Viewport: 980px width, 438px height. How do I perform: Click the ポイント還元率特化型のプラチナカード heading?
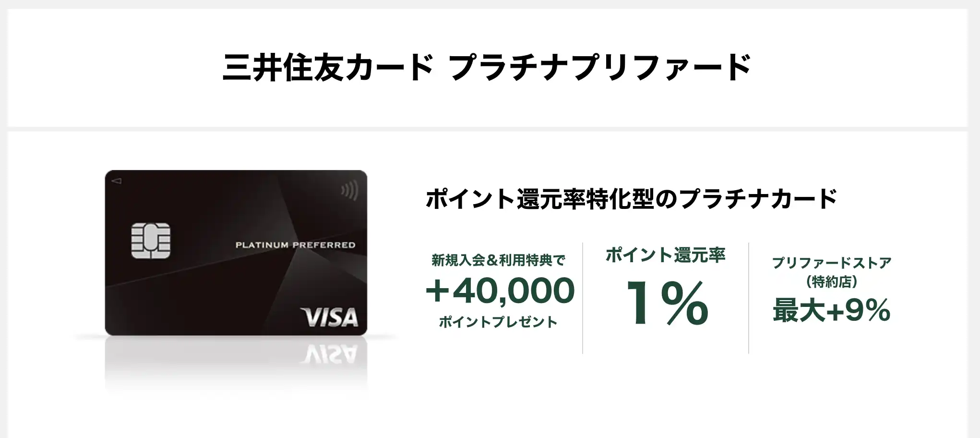tap(631, 199)
